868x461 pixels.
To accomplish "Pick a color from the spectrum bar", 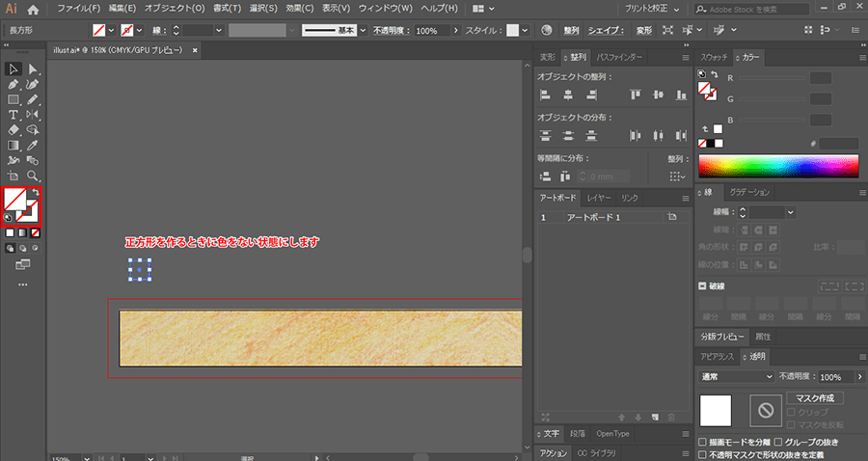I will (778, 167).
